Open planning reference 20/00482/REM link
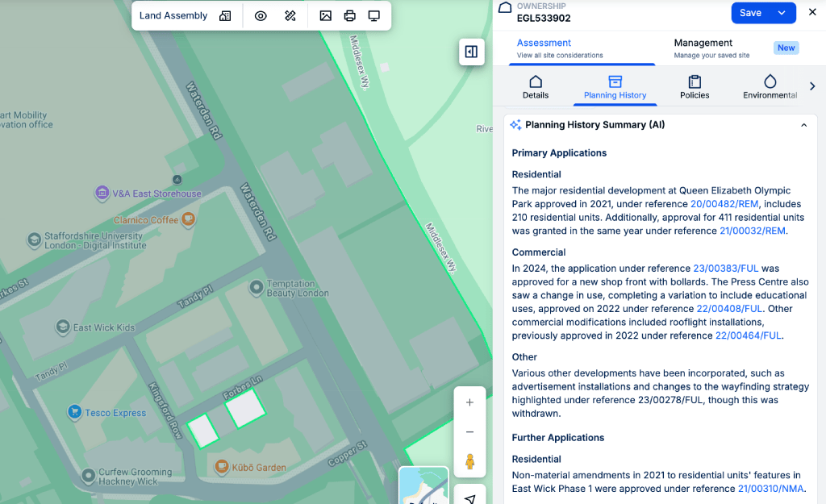 click(x=724, y=204)
